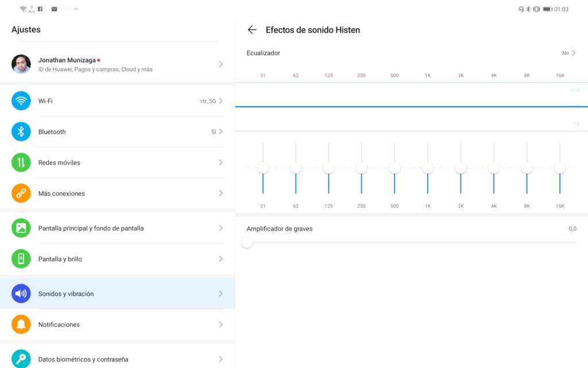Tap the Pantalla principal y fondo icon
The width and height of the screenshot is (588, 368).
pyautogui.click(x=21, y=228)
